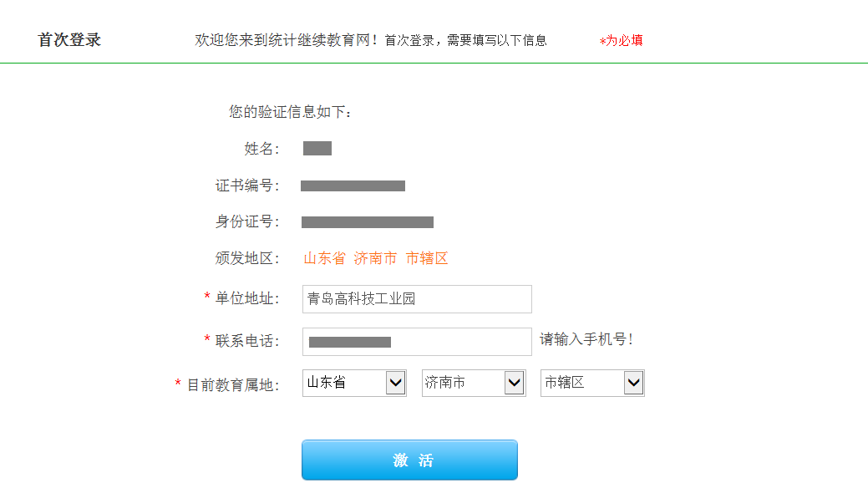The height and width of the screenshot is (483, 868).
Task: Select the redacted 身份证号 ID number value
Action: click(x=367, y=222)
